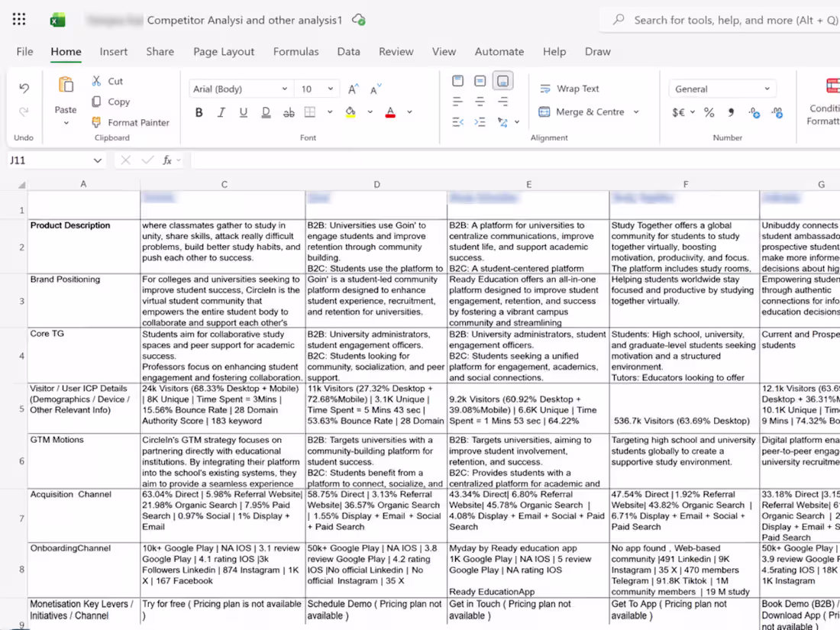Open the borders dropdown arrow
Viewport: 840px width, 630px height.
coord(330,112)
